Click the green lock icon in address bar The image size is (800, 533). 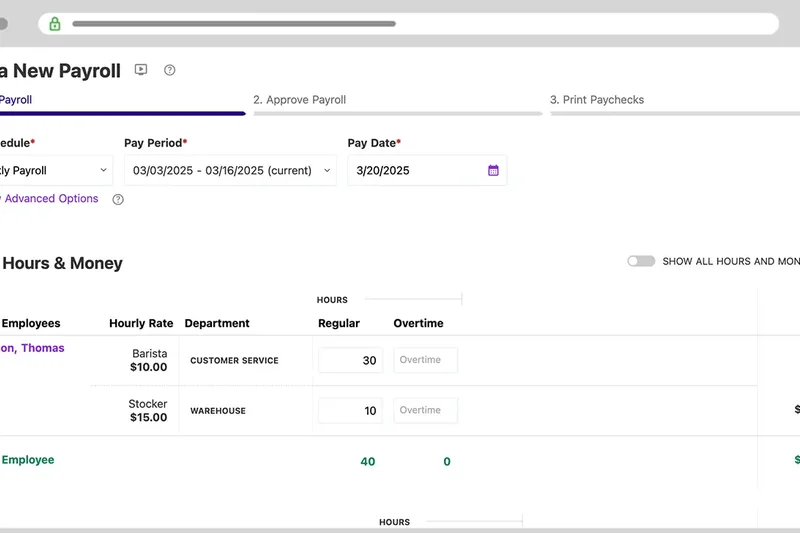pos(55,24)
